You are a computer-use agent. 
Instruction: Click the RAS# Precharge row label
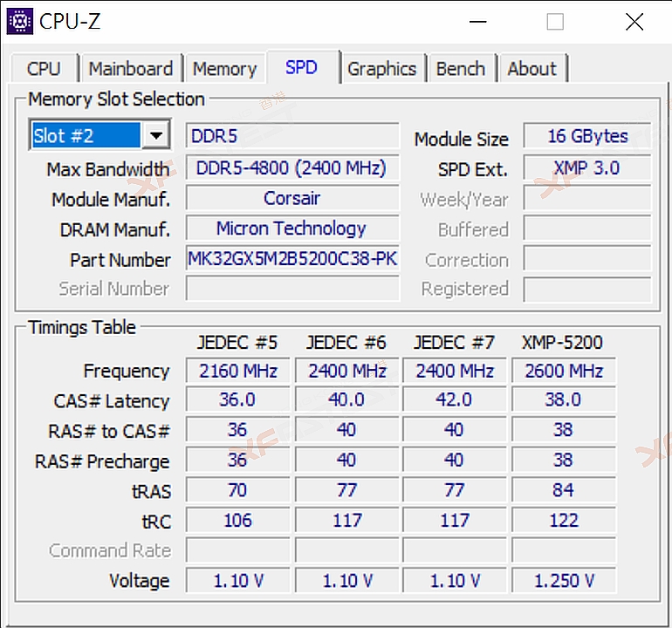[x=102, y=461]
